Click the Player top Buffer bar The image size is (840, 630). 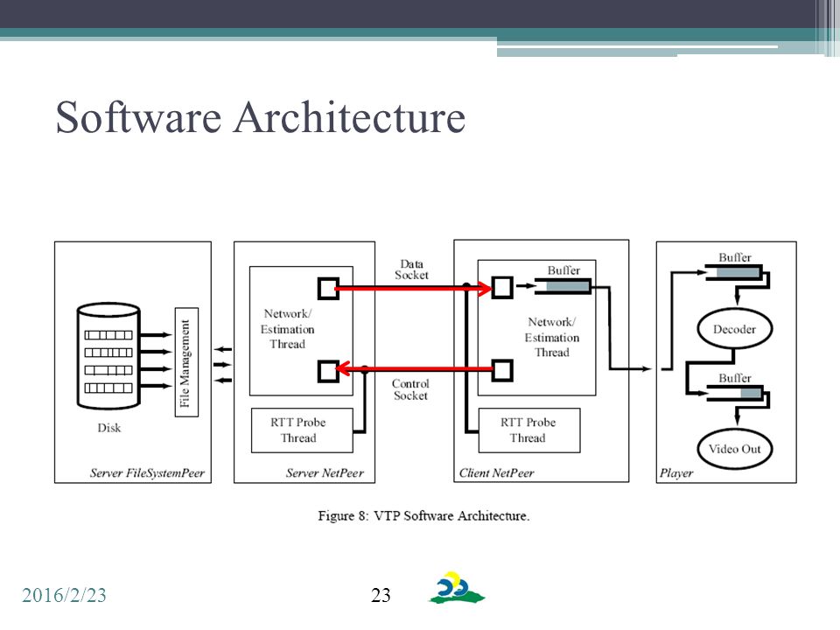[734, 273]
